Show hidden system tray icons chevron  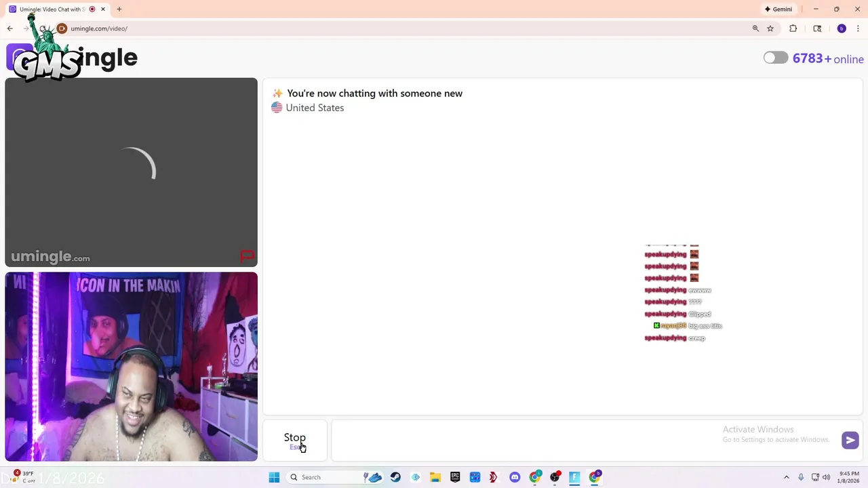(x=787, y=477)
